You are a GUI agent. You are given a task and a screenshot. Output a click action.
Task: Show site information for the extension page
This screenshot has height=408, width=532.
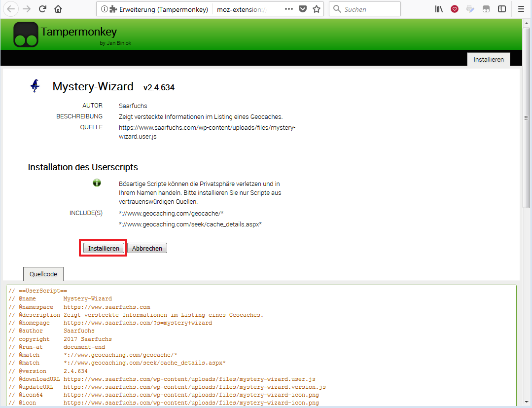104,9
